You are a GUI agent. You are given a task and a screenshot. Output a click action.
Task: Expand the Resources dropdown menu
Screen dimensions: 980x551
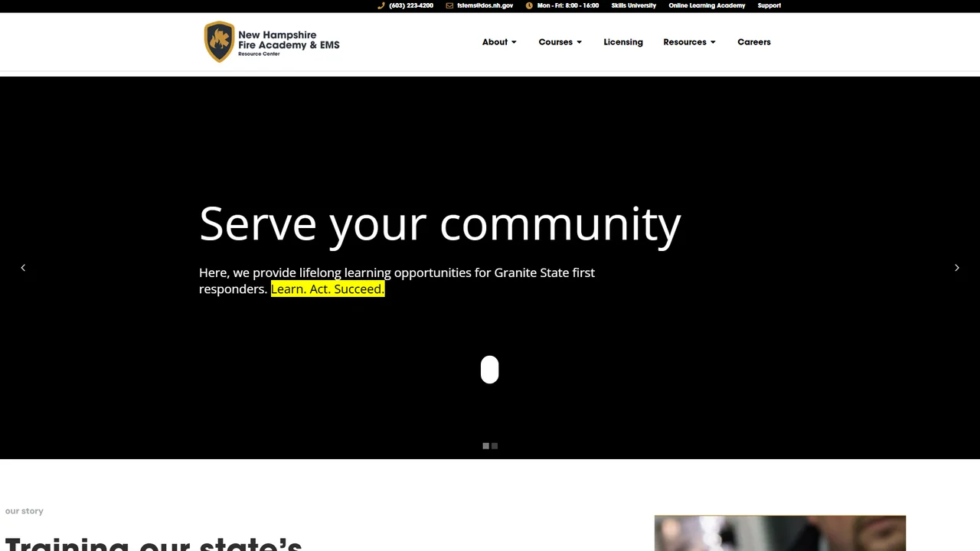(x=690, y=42)
